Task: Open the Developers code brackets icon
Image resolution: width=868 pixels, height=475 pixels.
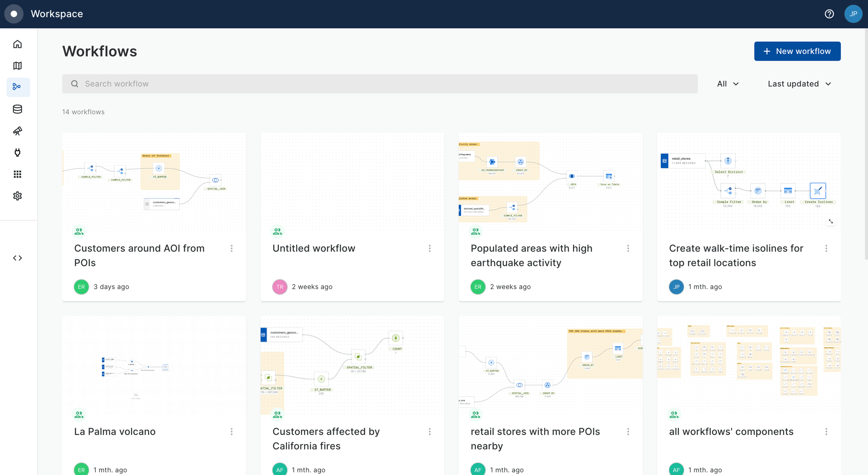Action: (x=17, y=258)
